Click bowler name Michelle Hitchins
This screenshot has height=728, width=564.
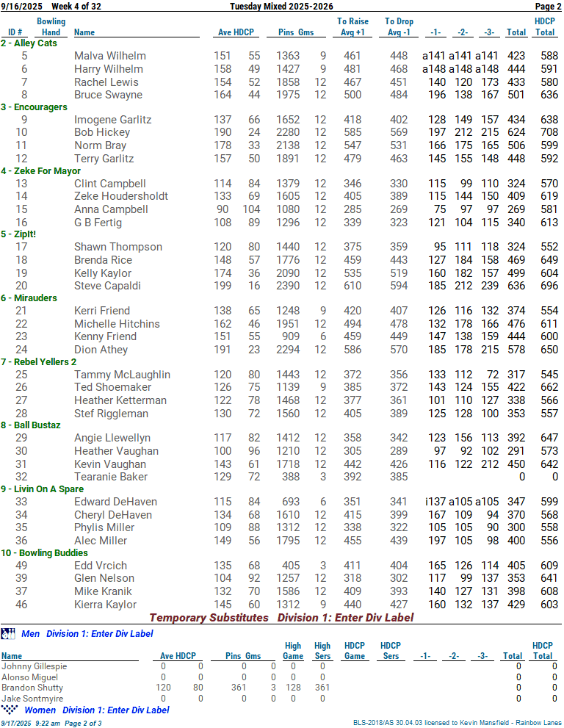pyautogui.click(x=117, y=324)
